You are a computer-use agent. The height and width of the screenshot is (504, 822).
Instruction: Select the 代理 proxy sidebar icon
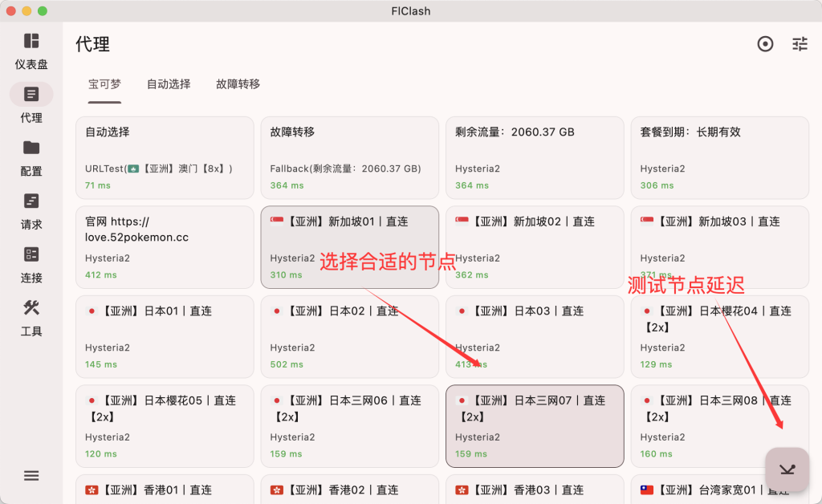[31, 95]
